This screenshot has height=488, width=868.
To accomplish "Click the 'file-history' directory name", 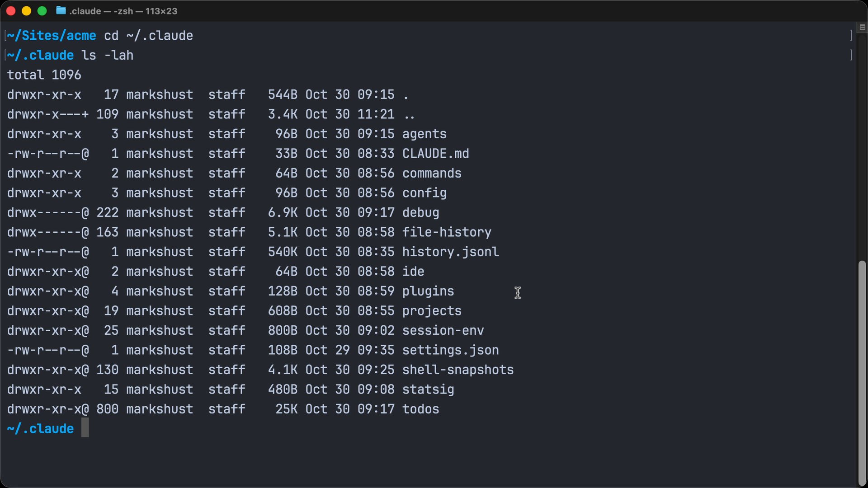I will (447, 232).
